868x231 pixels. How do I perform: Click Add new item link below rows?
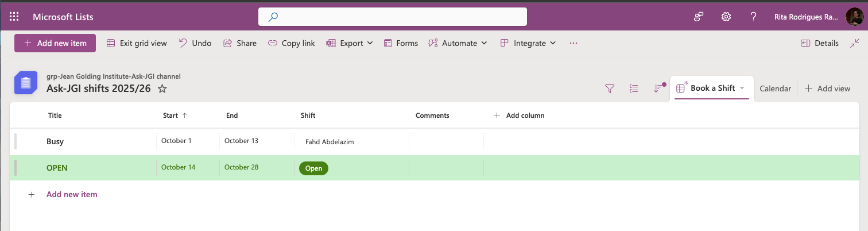point(72,194)
